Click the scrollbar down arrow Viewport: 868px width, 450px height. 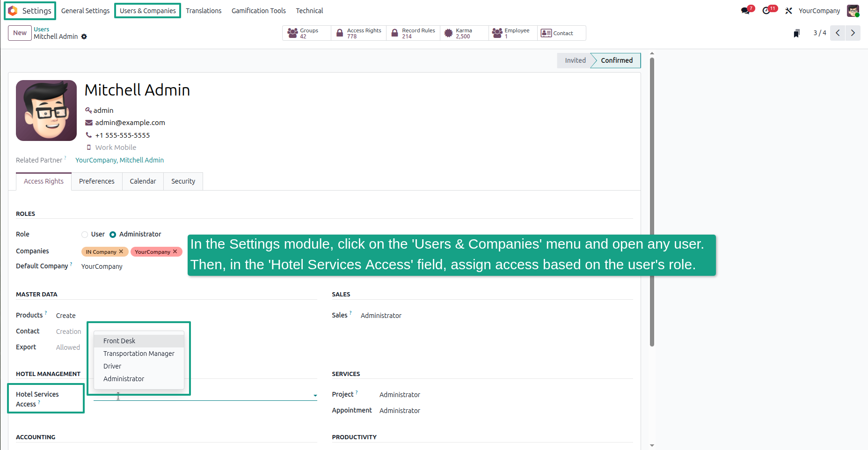pos(652,446)
